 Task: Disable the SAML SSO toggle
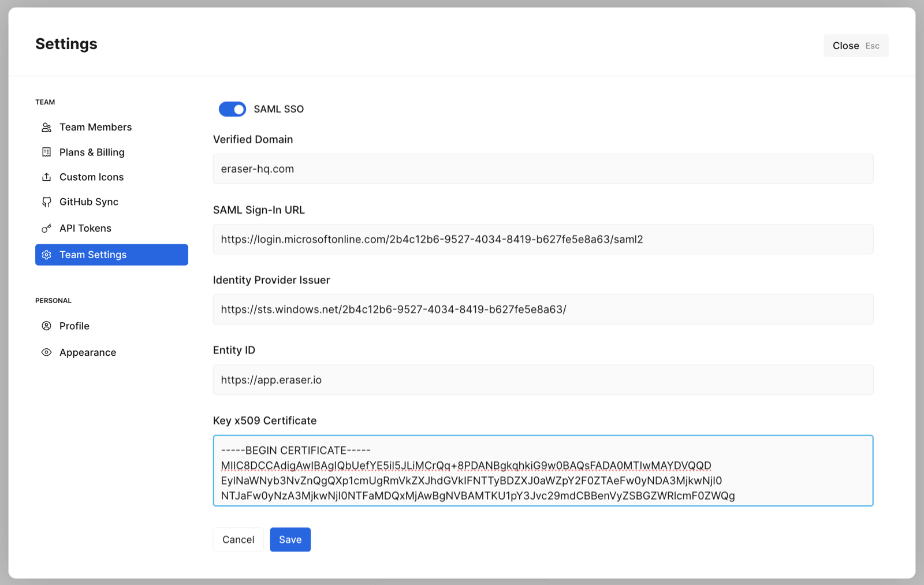[232, 109]
